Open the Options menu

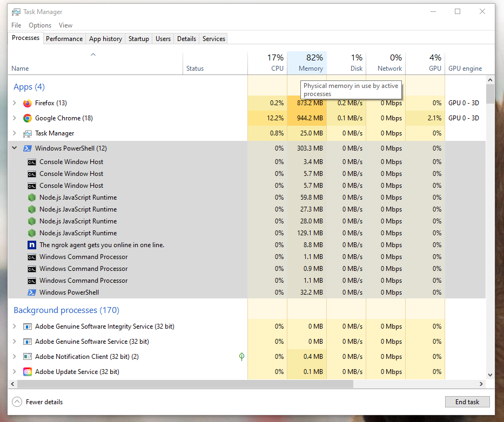pyautogui.click(x=39, y=25)
